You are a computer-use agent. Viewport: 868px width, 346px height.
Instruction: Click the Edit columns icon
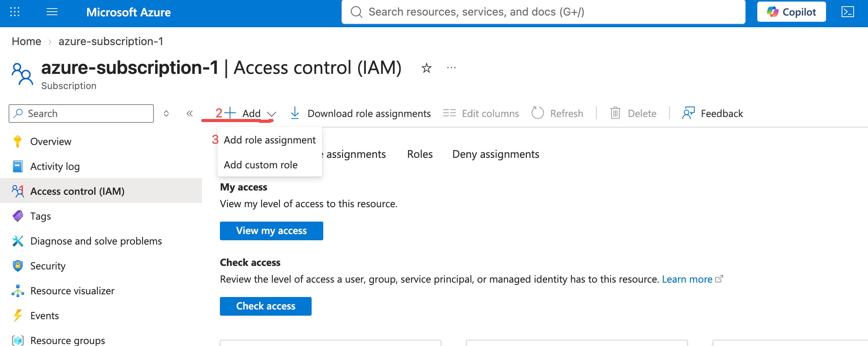pos(449,113)
